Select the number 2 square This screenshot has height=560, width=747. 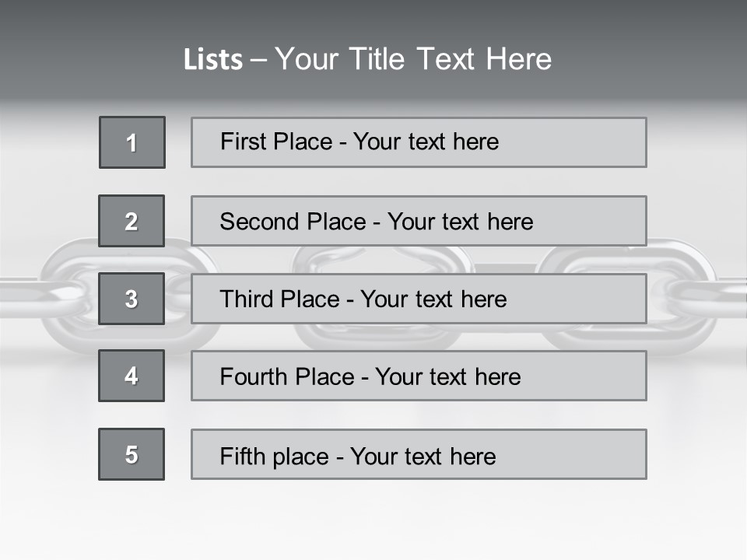132,221
